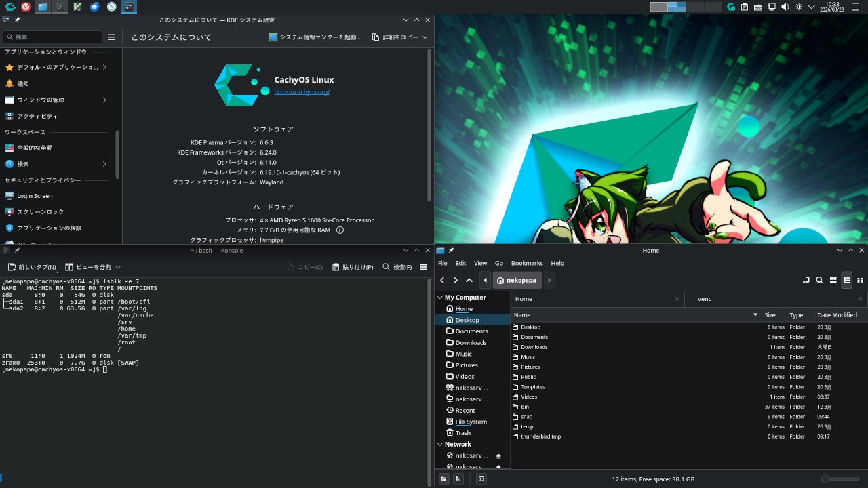The height and width of the screenshot is (488, 868).
Task: Open the Bookmarks menu
Action: coord(527,263)
